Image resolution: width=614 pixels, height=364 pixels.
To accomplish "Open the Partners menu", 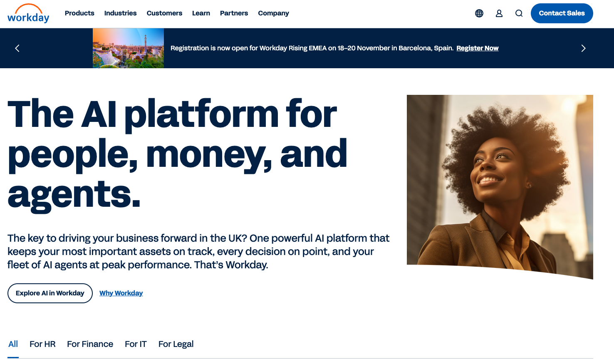I will [234, 13].
